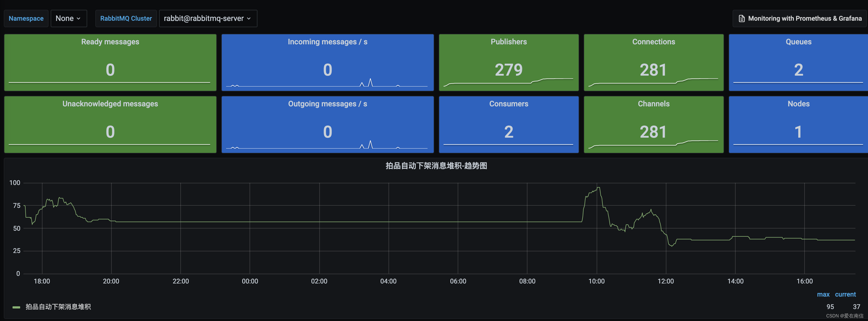The width and height of the screenshot is (868, 321).
Task: Click the Consumers panel title
Action: tap(508, 104)
